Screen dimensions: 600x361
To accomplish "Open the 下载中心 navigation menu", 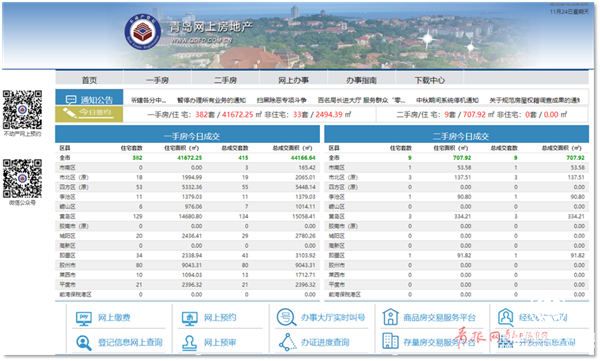I will point(430,80).
